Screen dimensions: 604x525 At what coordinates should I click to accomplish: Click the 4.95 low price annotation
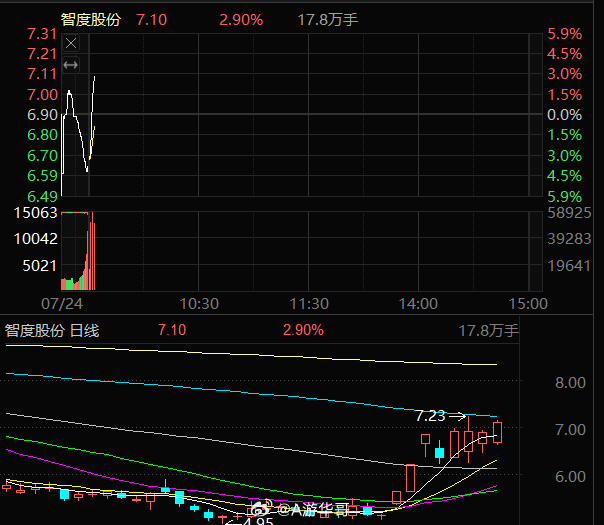[x=258, y=522]
